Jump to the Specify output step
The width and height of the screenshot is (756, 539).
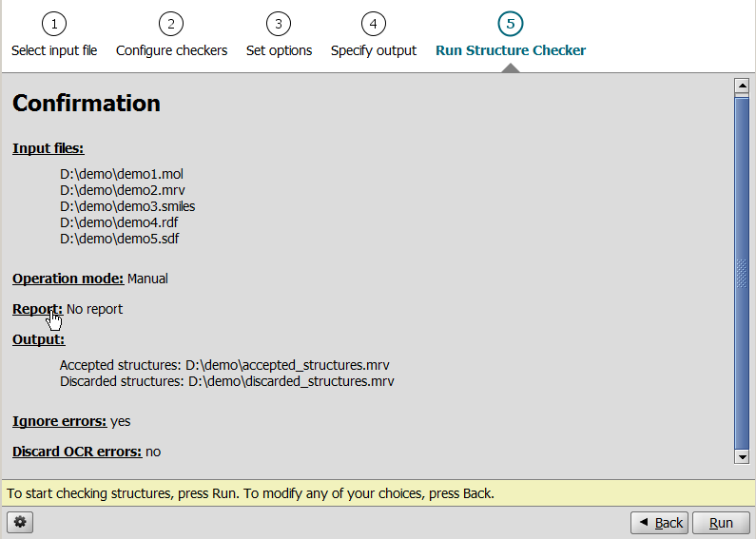pos(374,50)
